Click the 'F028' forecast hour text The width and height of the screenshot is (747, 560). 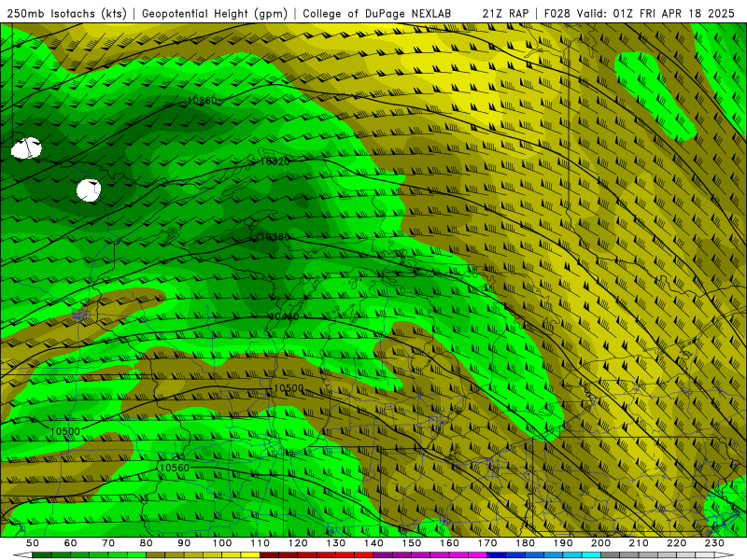tap(557, 14)
